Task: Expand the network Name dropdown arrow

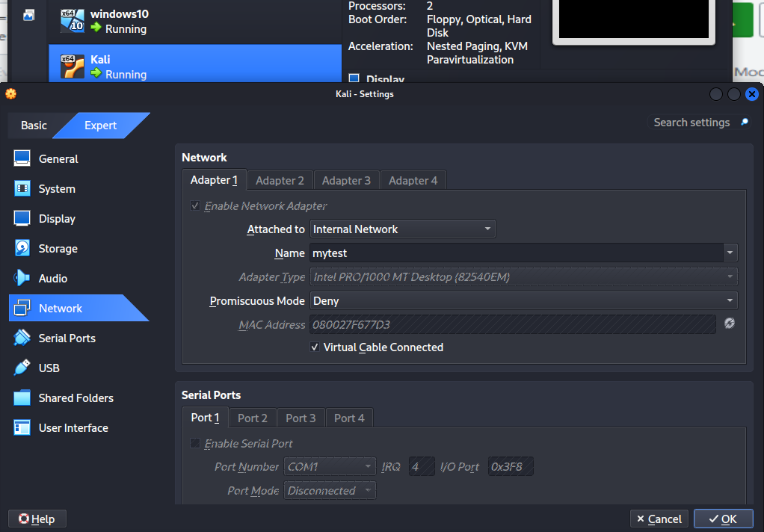Action: point(730,253)
